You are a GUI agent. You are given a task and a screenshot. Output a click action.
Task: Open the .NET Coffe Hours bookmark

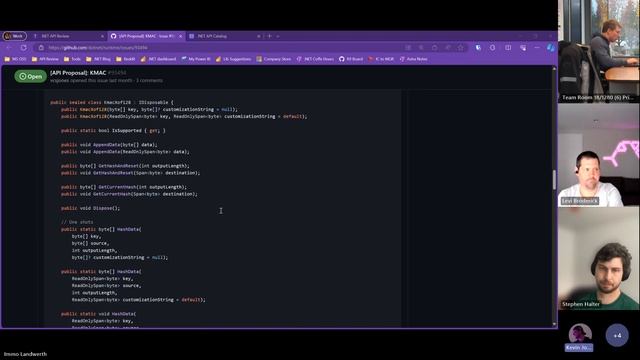pyautogui.click(x=315, y=59)
